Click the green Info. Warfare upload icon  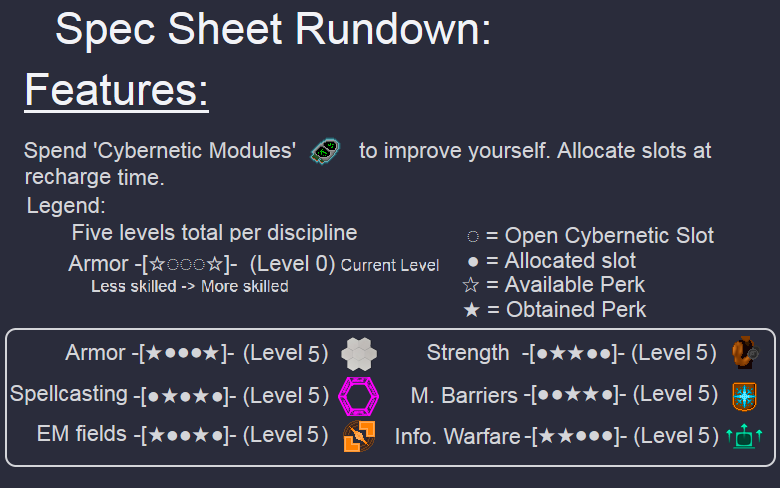[x=744, y=436]
